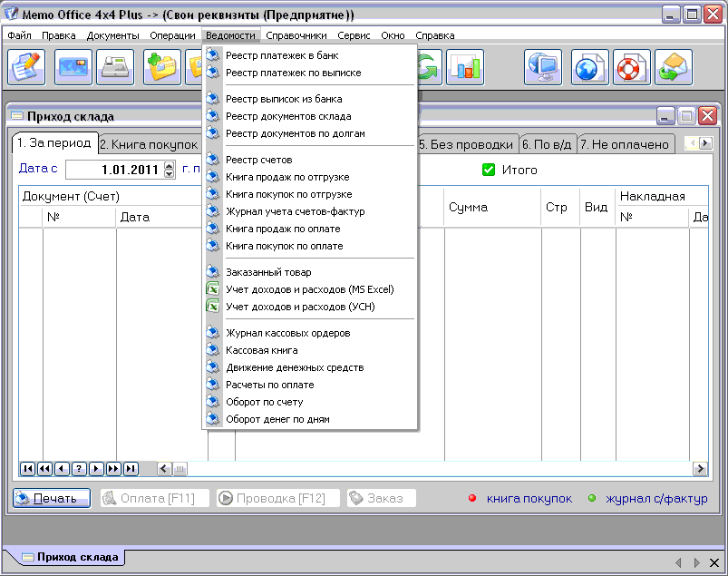Choose Реестр выписок из банка
The width and height of the screenshot is (728, 576).
pos(310,99)
